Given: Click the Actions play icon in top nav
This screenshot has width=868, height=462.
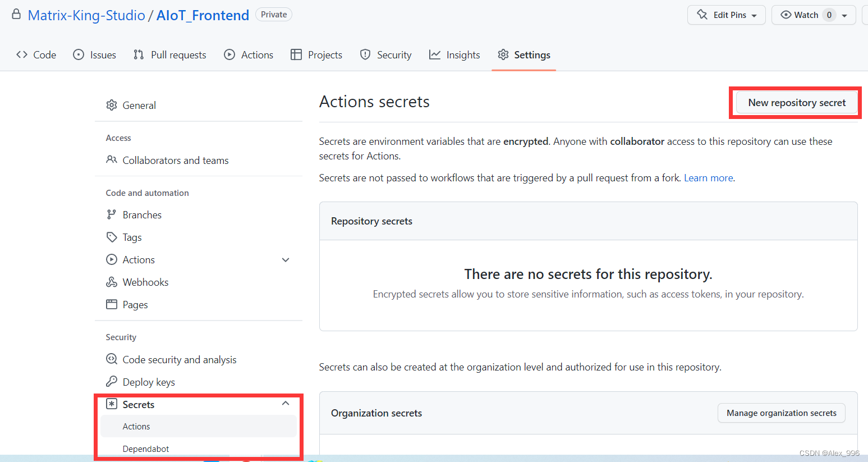Looking at the screenshot, I should (x=229, y=54).
